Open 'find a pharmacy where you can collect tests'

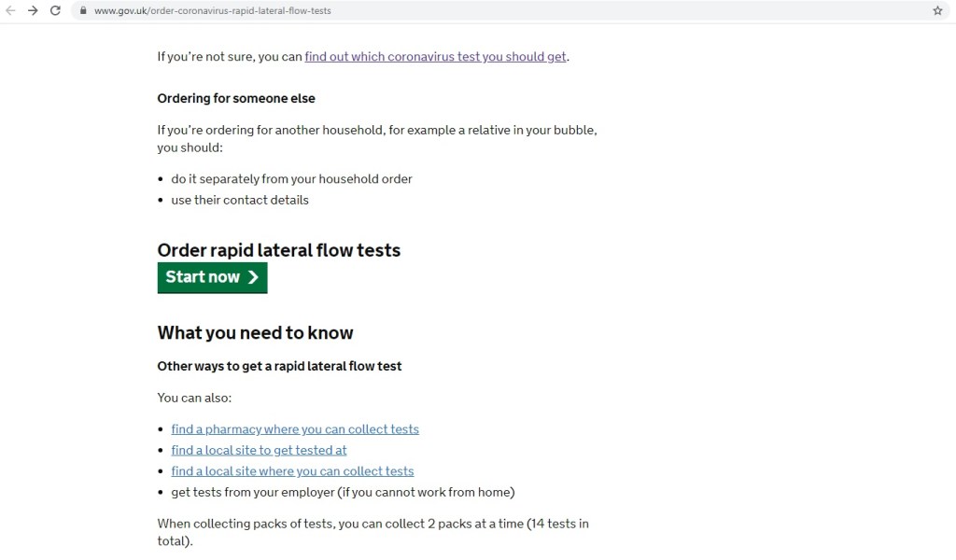tap(295, 429)
